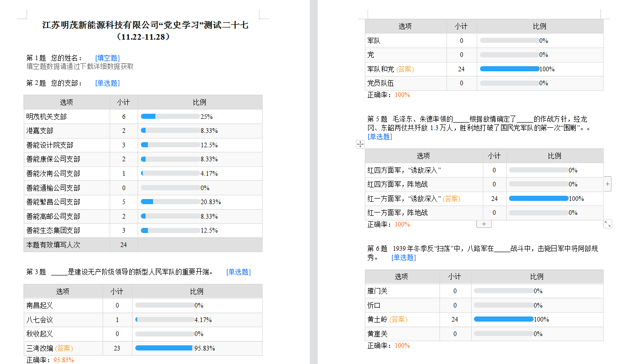Screen dimensions: 634x364
Task: Click the [单选题] link next to question 3
Action: 238,272
